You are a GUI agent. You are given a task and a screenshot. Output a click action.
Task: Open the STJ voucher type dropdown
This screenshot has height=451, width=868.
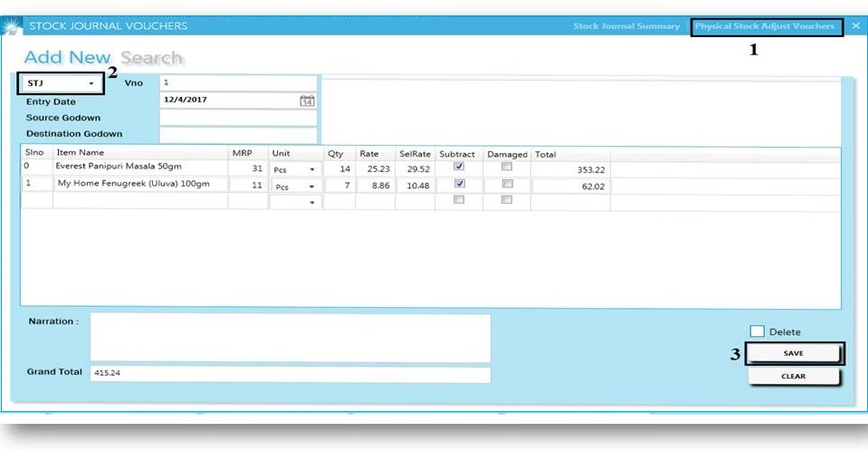pyautogui.click(x=61, y=83)
